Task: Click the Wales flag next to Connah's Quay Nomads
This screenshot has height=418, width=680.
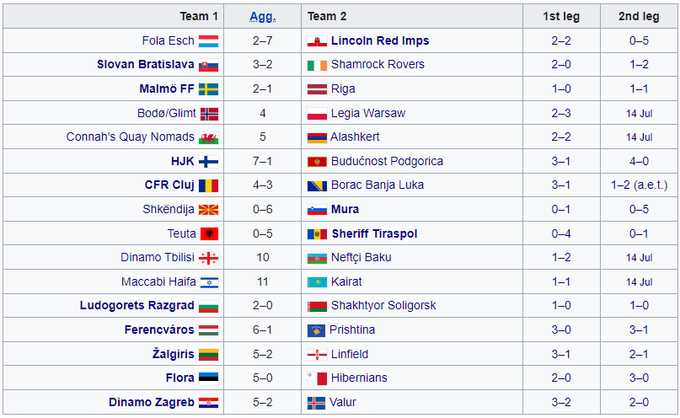Action: (209, 137)
